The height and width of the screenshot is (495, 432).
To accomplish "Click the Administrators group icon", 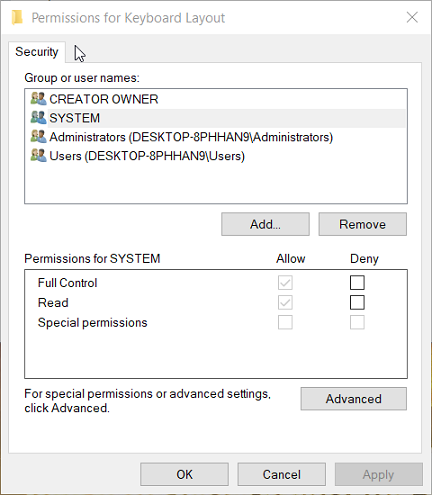I will pos(38,137).
